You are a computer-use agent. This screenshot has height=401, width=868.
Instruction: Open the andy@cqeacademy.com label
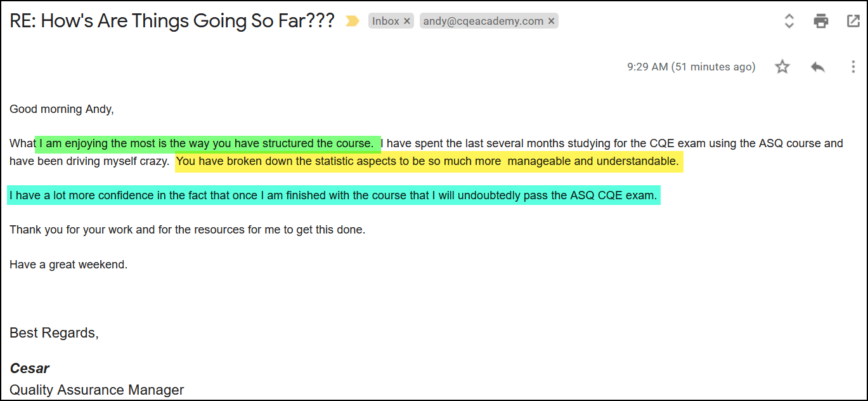click(x=483, y=22)
